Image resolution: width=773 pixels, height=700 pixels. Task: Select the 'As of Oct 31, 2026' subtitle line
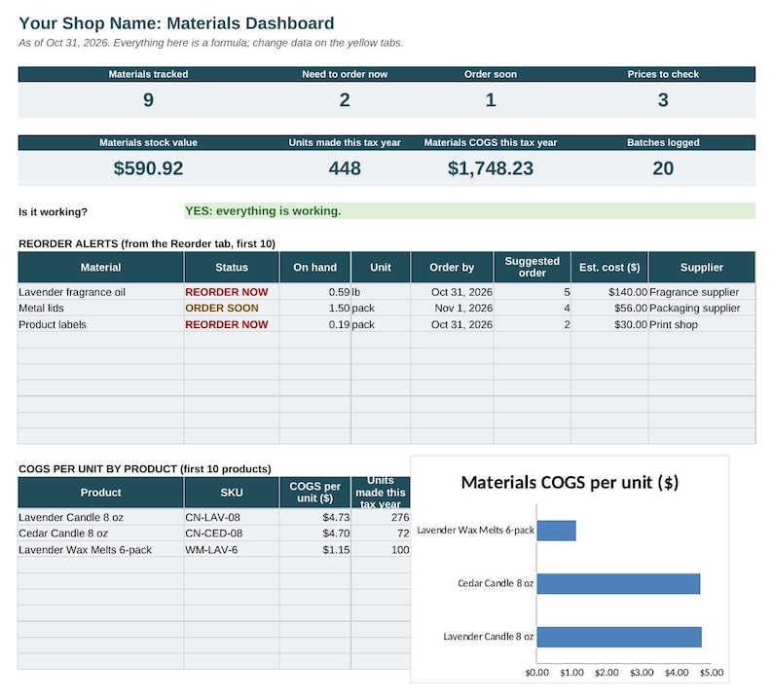pos(210,43)
